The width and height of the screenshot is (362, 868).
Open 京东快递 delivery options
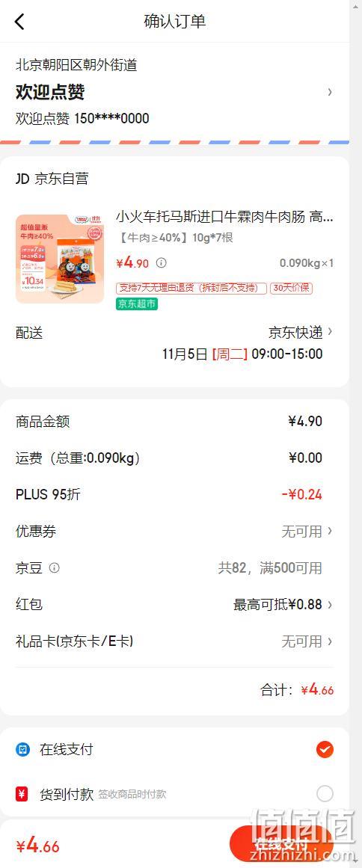pyautogui.click(x=301, y=332)
